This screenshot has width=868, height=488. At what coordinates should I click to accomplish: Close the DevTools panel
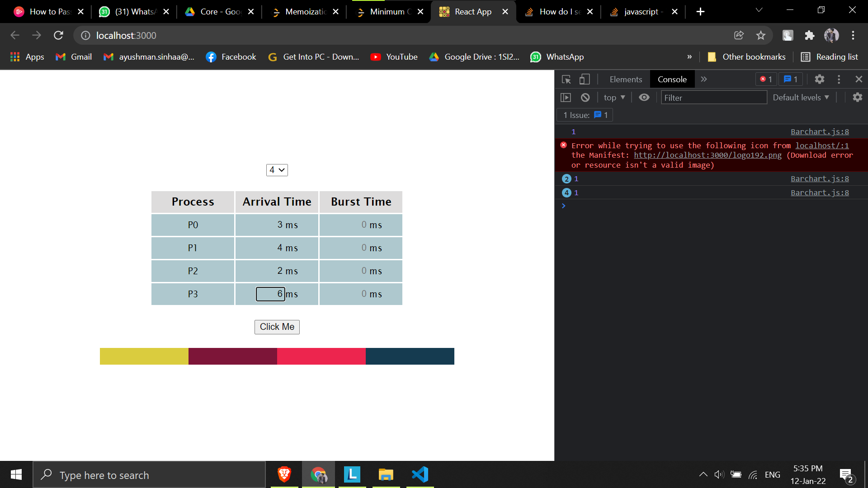click(x=859, y=79)
